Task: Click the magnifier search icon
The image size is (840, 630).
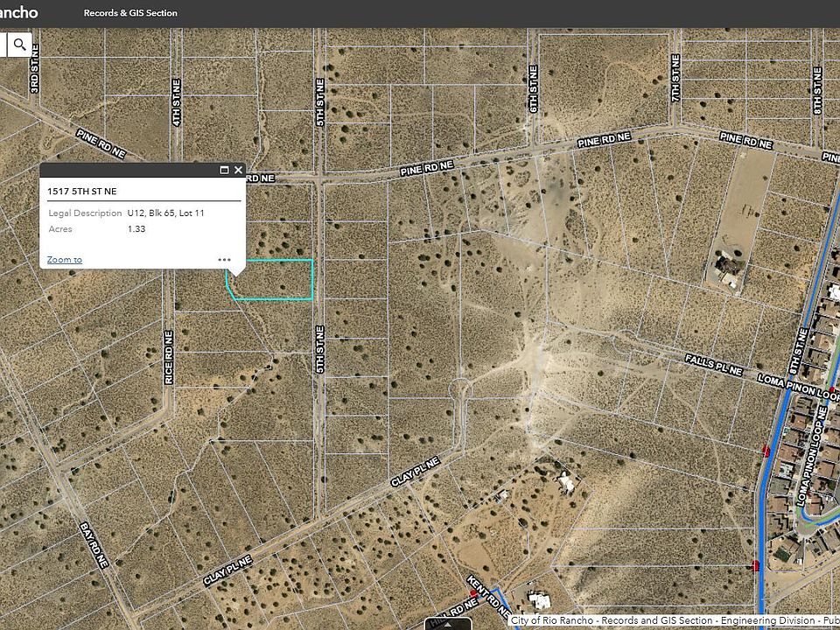Action: click(x=19, y=44)
